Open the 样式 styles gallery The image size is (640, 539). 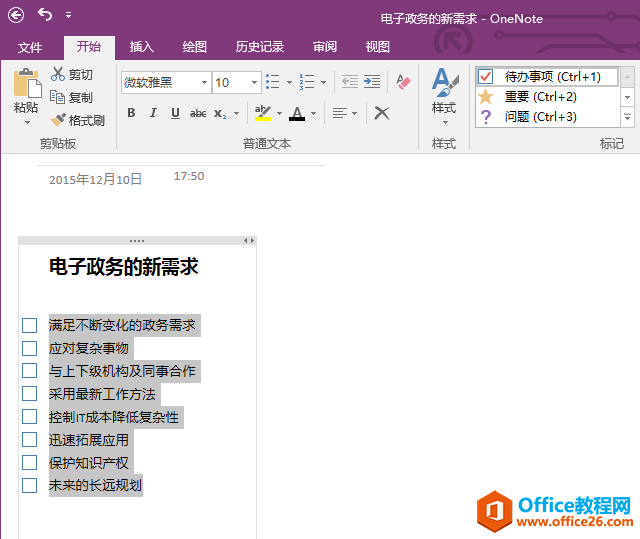pos(444,96)
